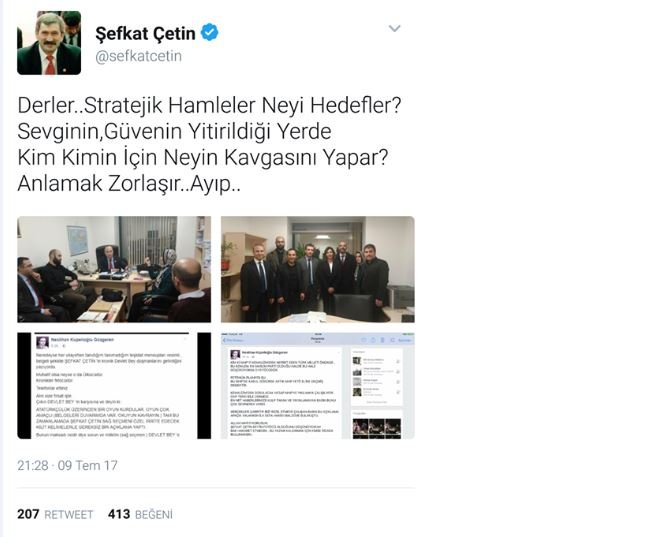650x537 pixels.
Task: Click author avatar inside tablet screenshot
Action: pyautogui.click(x=235, y=355)
